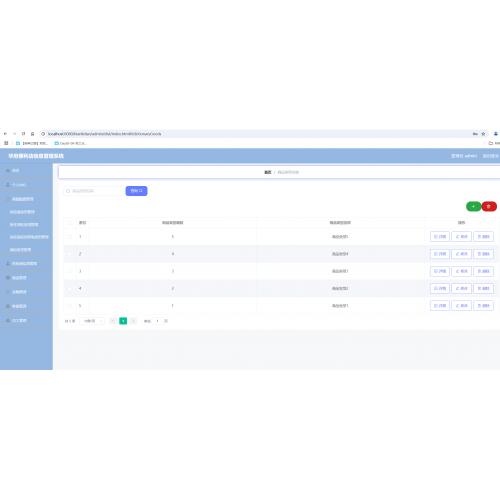Bookmark this page with the star icon
Viewport: 500px width, 500px height.
coord(483,134)
